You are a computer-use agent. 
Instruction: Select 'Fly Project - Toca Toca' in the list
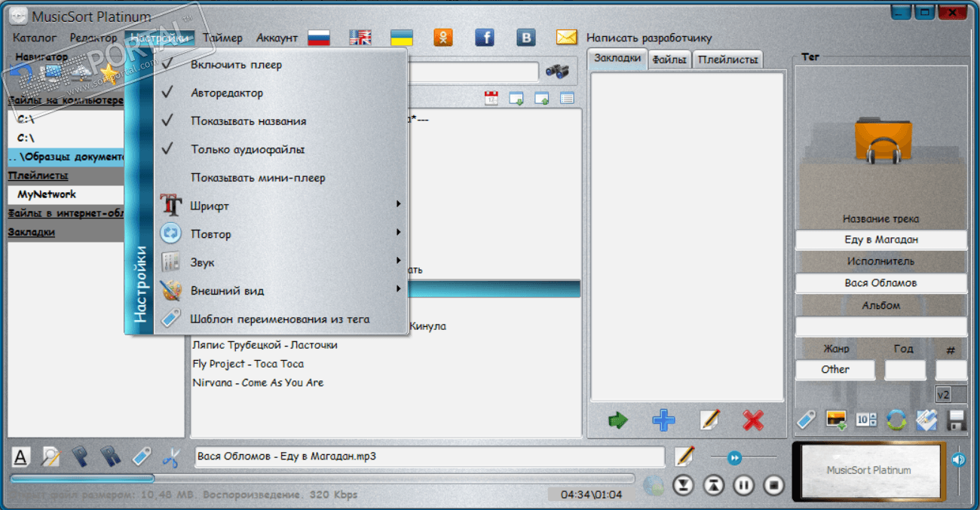click(x=248, y=364)
